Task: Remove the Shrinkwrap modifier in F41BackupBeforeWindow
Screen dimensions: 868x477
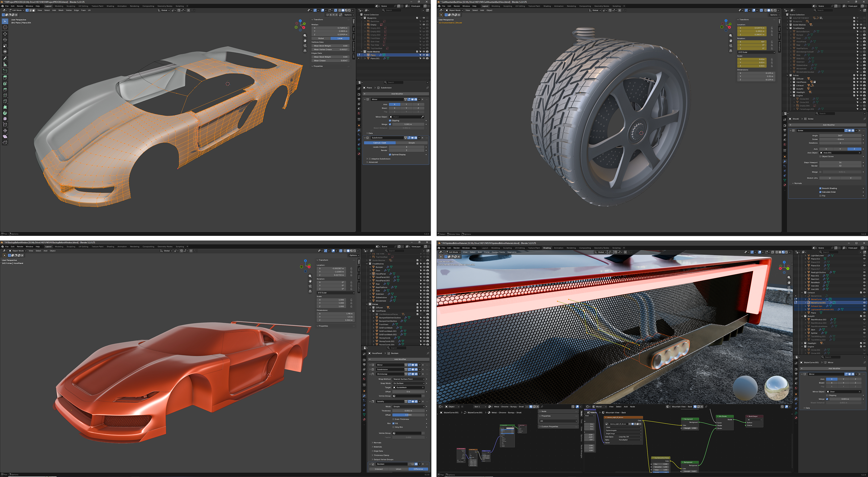Action: point(423,374)
